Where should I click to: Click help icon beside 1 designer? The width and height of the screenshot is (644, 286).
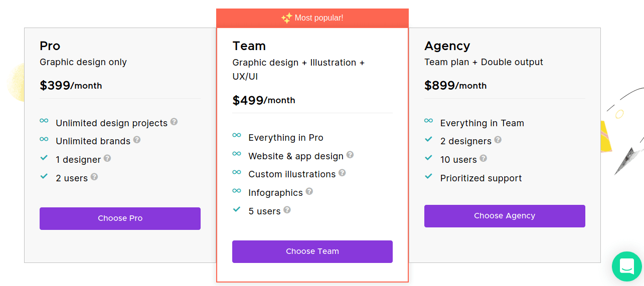click(107, 158)
